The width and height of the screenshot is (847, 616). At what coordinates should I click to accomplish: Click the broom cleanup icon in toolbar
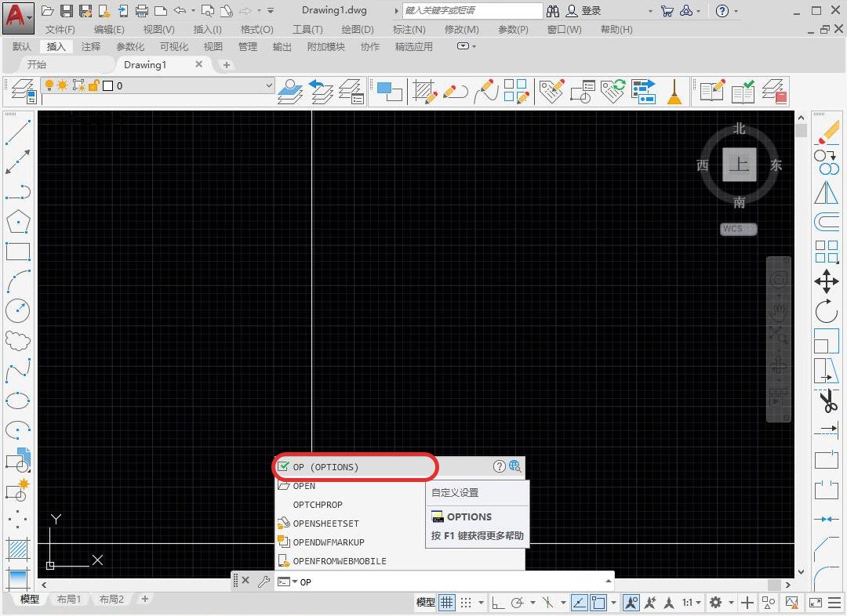(x=674, y=92)
